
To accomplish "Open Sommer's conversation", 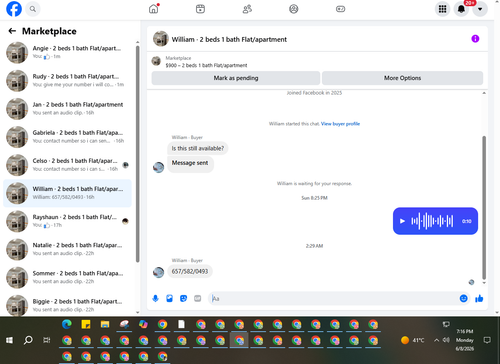I will click(68, 277).
